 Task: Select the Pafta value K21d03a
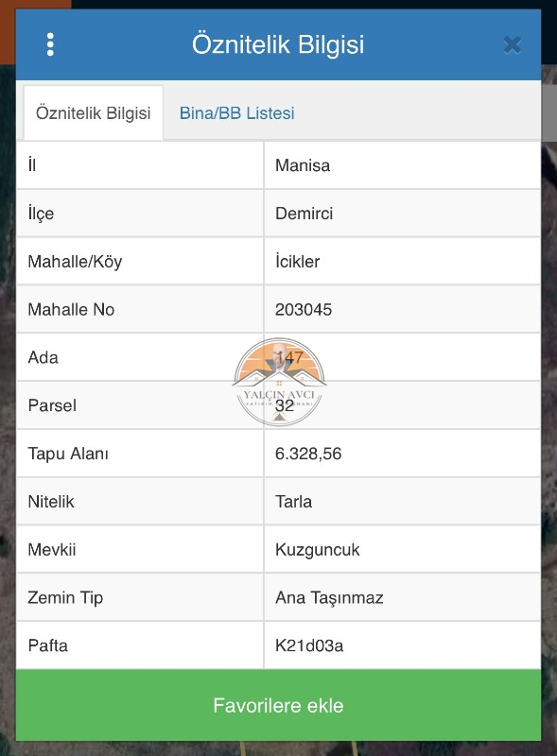coord(309,645)
